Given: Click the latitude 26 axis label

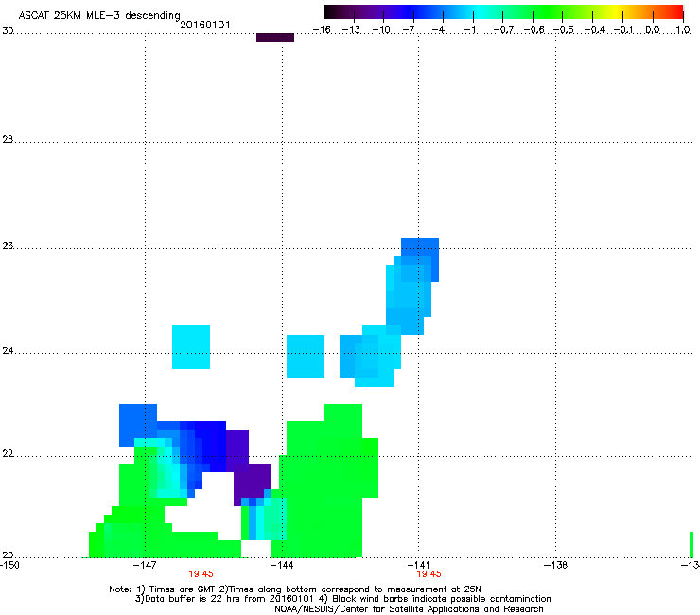Looking at the screenshot, I should 8,246.
